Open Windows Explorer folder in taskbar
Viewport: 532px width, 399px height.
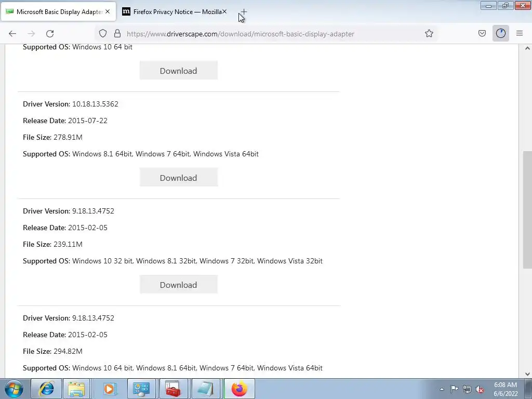pos(76,389)
